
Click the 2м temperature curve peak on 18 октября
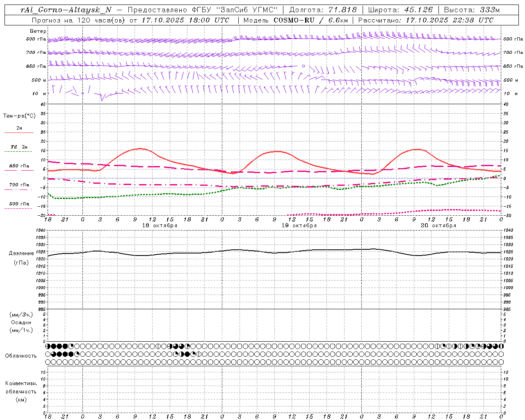pos(139,148)
